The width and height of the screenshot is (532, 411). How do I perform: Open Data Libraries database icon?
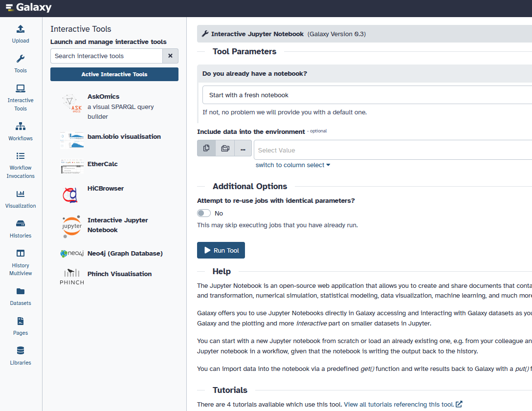[21, 351]
